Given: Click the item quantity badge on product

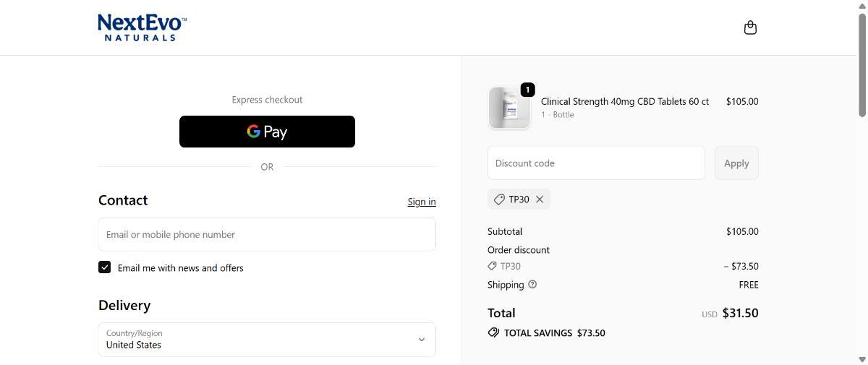Looking at the screenshot, I should tap(527, 90).
